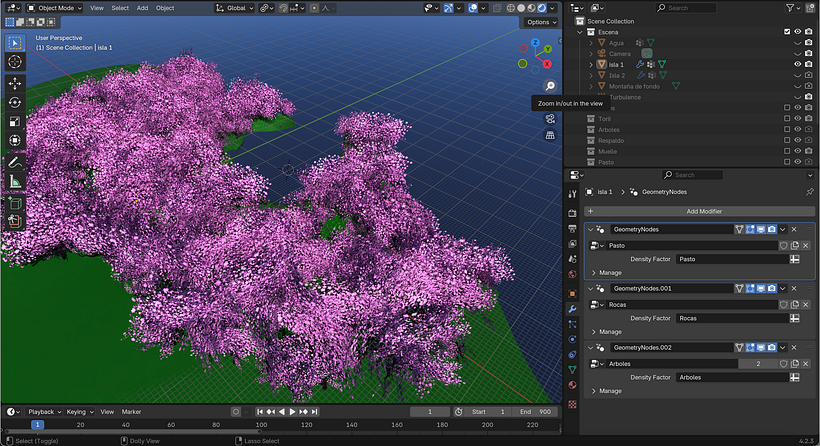Jump to the last frame
The height and width of the screenshot is (446, 820).
(x=314, y=411)
